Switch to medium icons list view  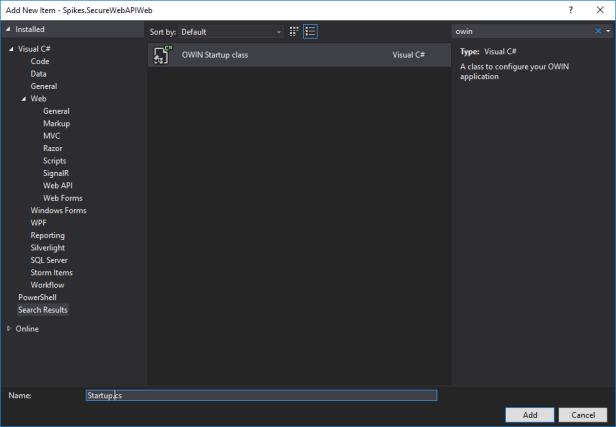tap(310, 31)
